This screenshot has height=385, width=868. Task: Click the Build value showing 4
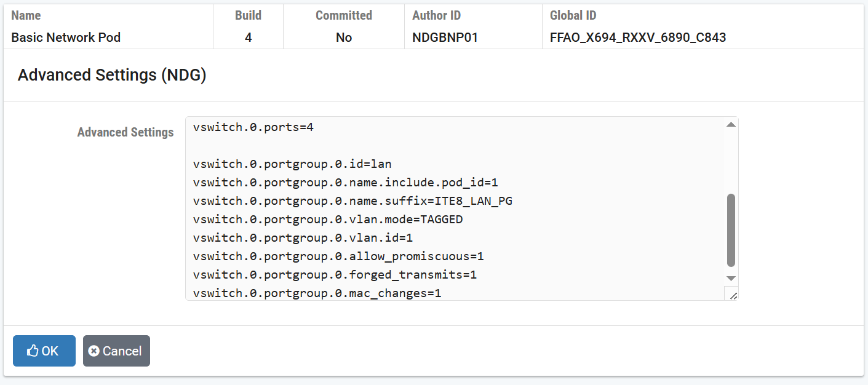click(247, 37)
